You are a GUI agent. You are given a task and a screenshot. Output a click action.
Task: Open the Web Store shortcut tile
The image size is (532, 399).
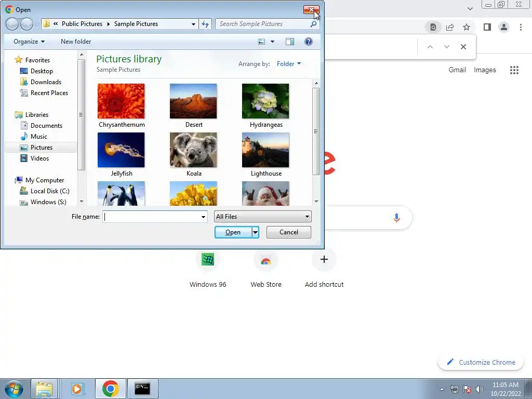(265, 269)
